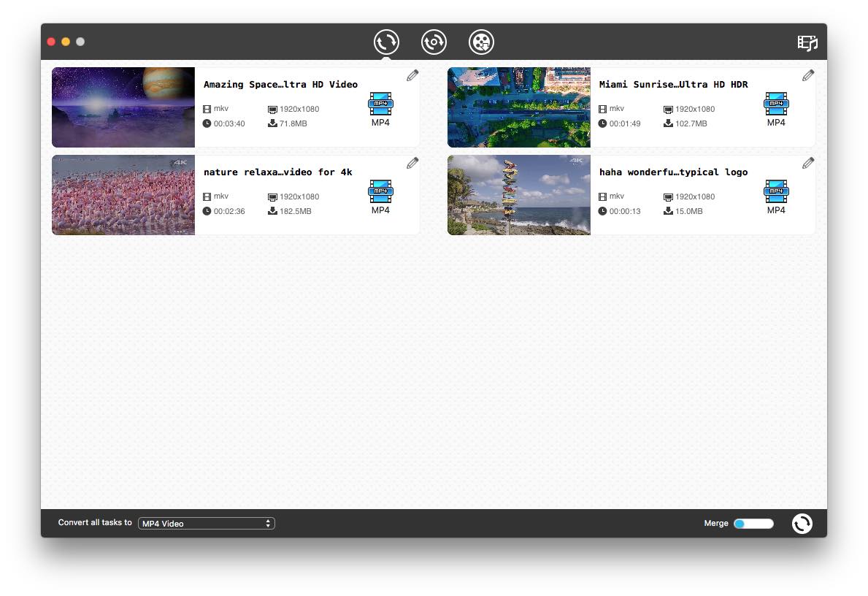Viewport: 868px width, 596px height.
Task: Click the 71.8MB file size text
Action: (293, 123)
